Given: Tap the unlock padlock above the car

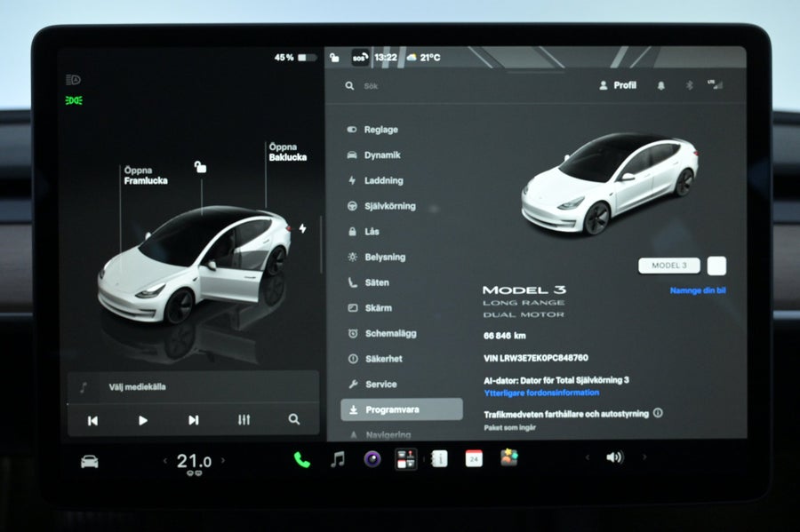Looking at the screenshot, I should click(200, 167).
